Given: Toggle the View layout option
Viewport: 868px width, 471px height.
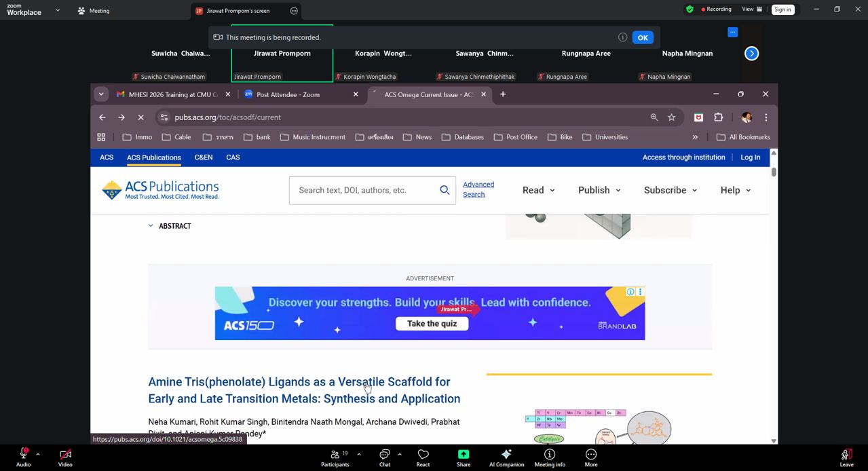Looking at the screenshot, I should 752,10.
